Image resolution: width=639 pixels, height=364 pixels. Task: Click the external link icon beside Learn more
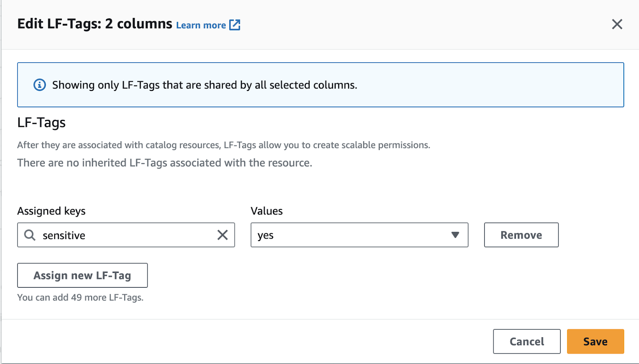pyautogui.click(x=235, y=25)
